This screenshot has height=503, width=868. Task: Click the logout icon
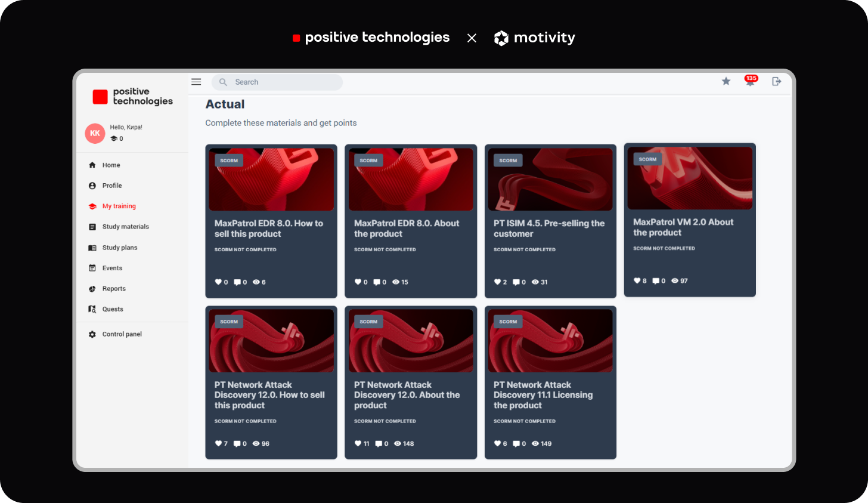click(776, 82)
